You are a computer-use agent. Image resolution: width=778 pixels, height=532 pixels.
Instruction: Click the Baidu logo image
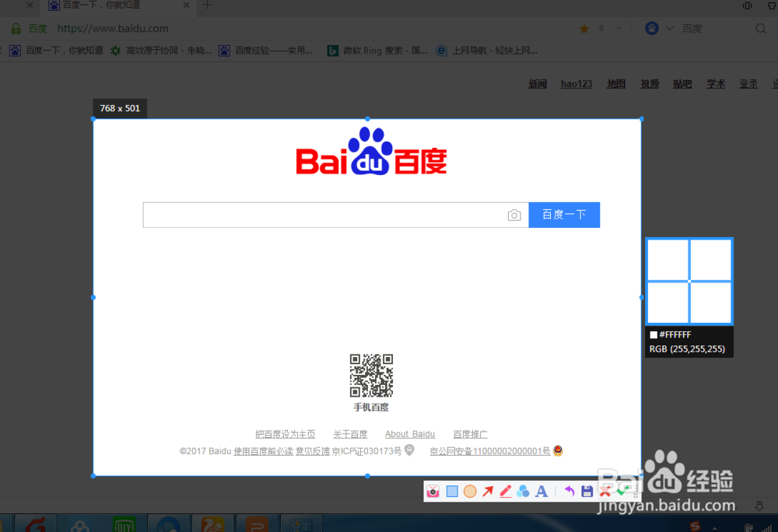(371, 151)
